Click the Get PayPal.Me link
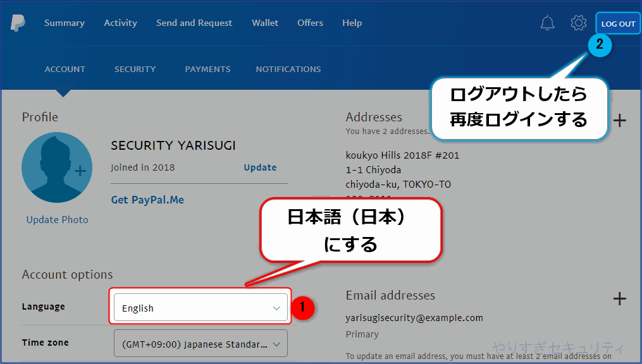 [x=147, y=200]
